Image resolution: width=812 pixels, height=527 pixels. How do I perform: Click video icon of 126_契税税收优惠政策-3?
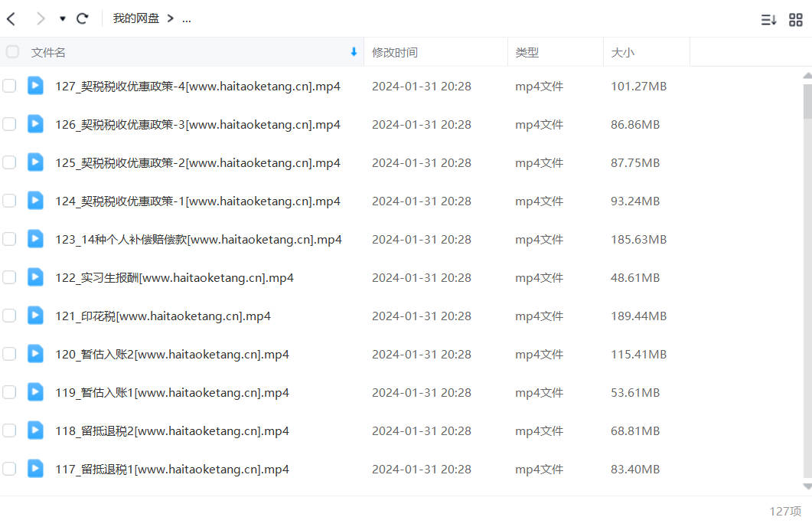click(x=35, y=124)
